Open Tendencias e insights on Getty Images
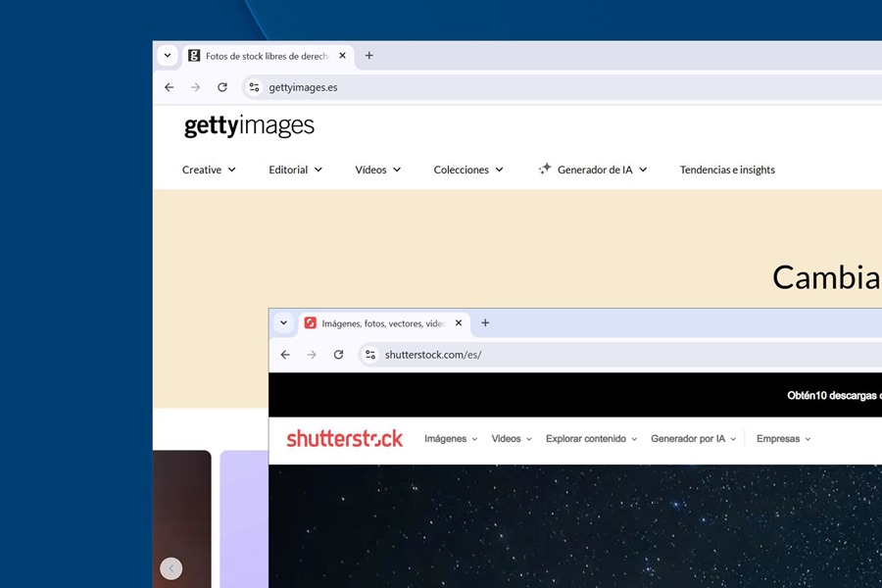This screenshot has width=882, height=588. [727, 170]
